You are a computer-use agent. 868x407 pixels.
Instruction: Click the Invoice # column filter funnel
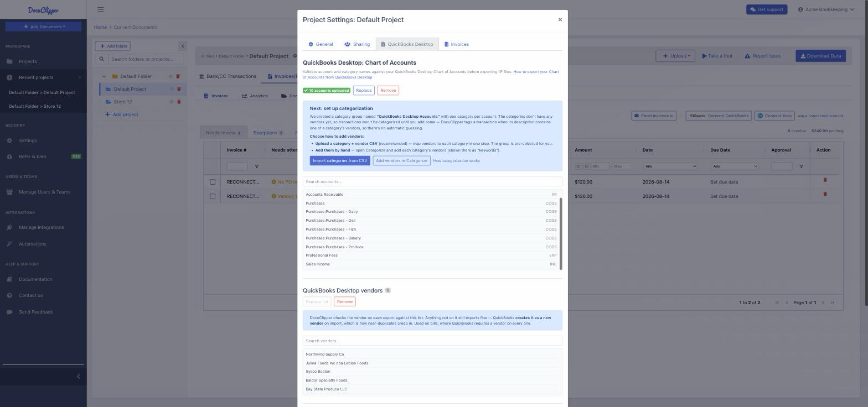pos(256,166)
